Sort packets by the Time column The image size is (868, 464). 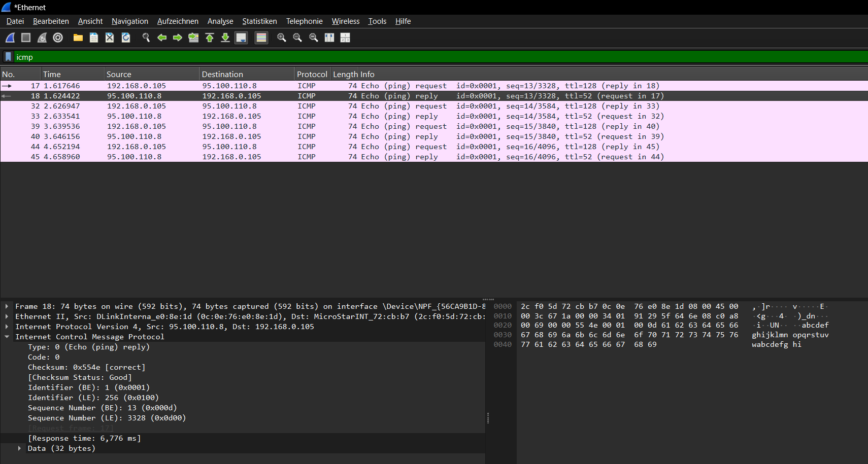click(73, 74)
